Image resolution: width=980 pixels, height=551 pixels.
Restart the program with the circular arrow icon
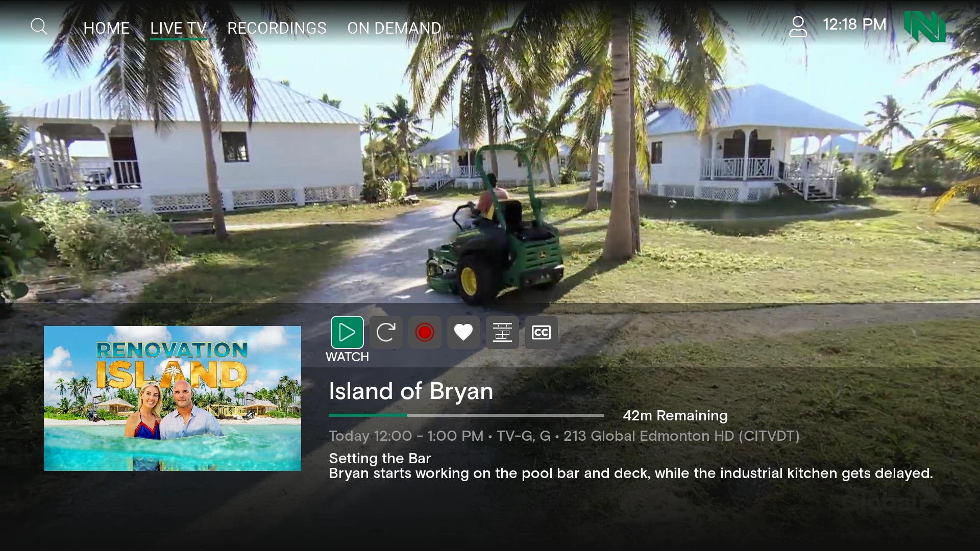click(386, 332)
